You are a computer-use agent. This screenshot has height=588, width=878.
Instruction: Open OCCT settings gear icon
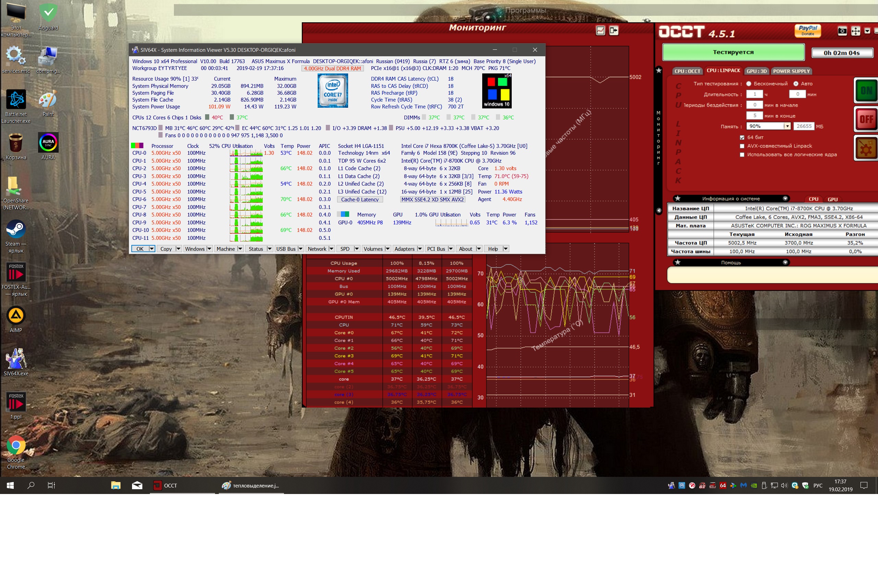[x=866, y=149]
